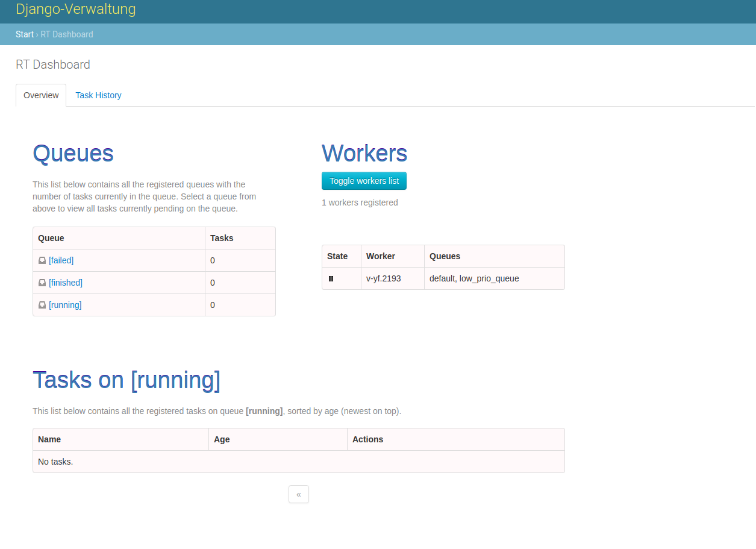Click the 'No tasks.' row
Screen dimensions: 756x549
299,462
